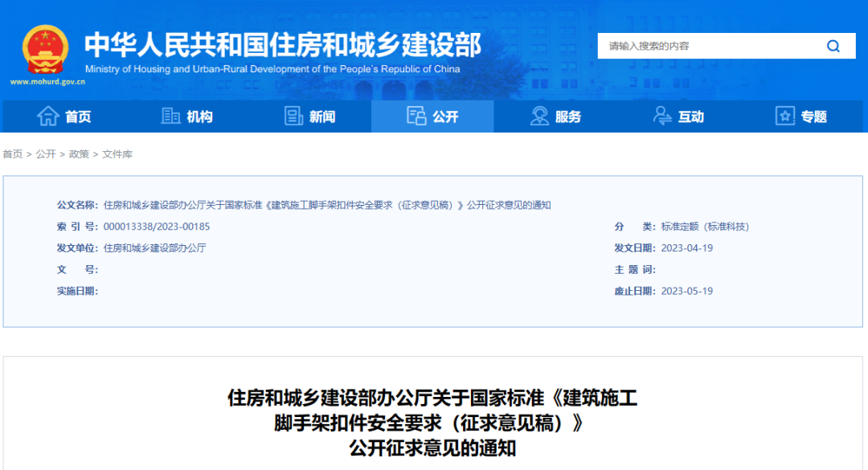Click the 首页 breadcrumb link

pos(13,153)
